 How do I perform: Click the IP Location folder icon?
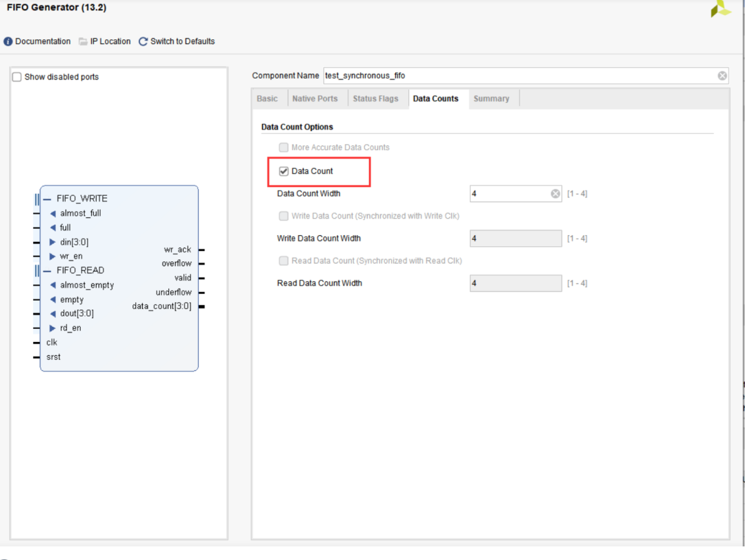83,41
